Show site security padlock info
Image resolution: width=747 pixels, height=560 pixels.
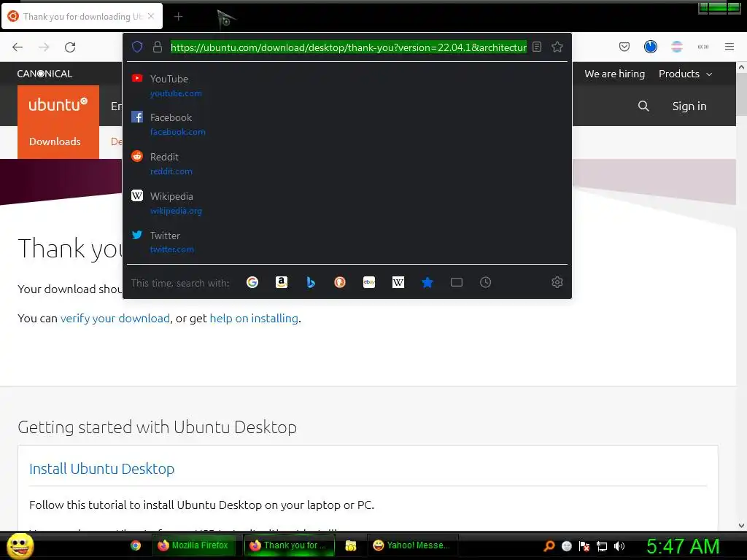[158, 47]
